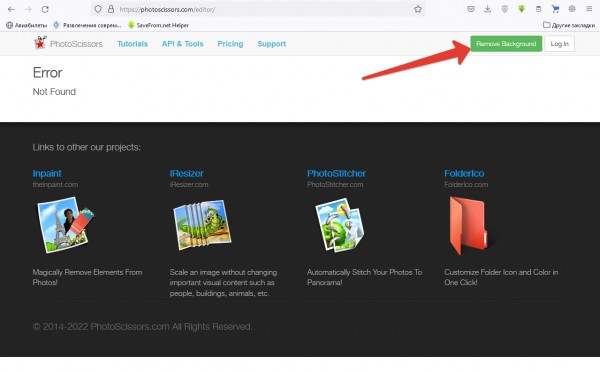This screenshot has height=372, width=600.
Task: Go back with the browser back arrow
Action: [x=11, y=9]
